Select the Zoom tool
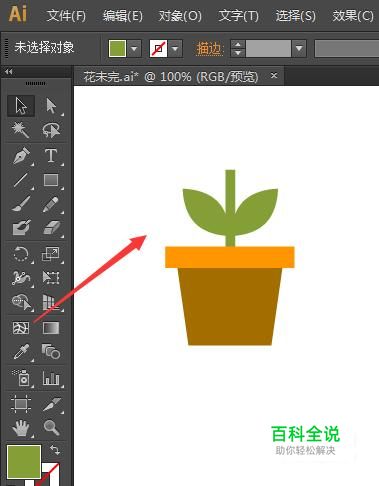379x486 pixels. (x=51, y=428)
